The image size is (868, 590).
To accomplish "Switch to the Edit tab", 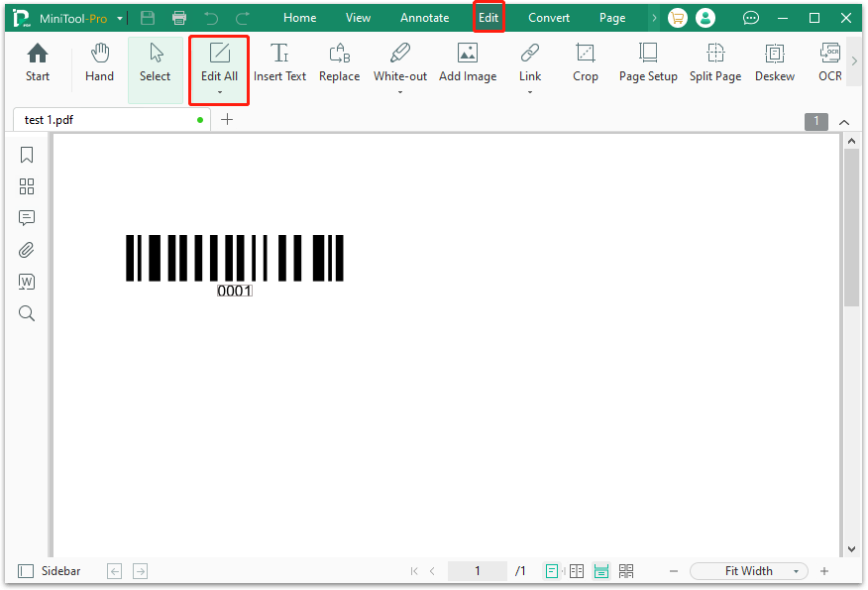I will [x=488, y=18].
